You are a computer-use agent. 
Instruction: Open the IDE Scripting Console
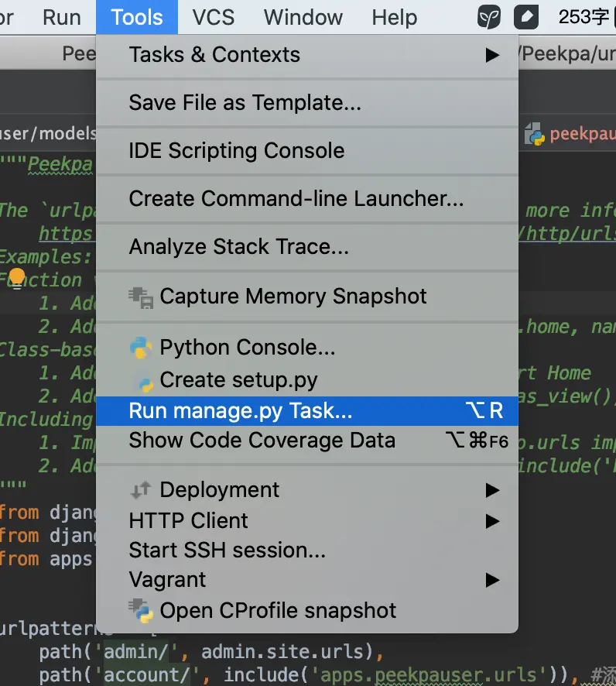coord(237,150)
